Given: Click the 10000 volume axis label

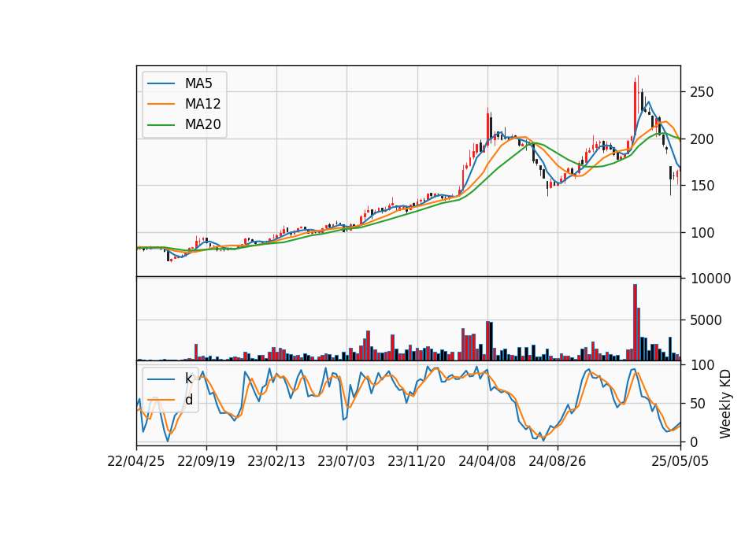Looking at the screenshot, I should 710,279.
